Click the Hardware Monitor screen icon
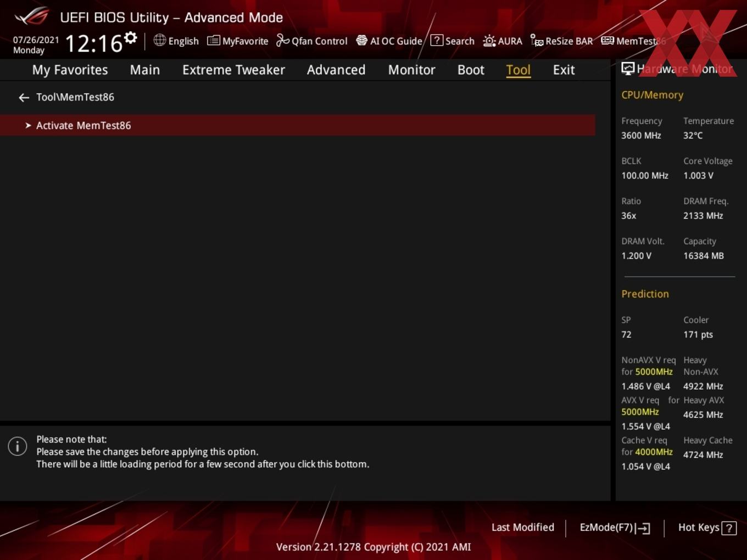Image resolution: width=747 pixels, height=560 pixels. (x=628, y=69)
